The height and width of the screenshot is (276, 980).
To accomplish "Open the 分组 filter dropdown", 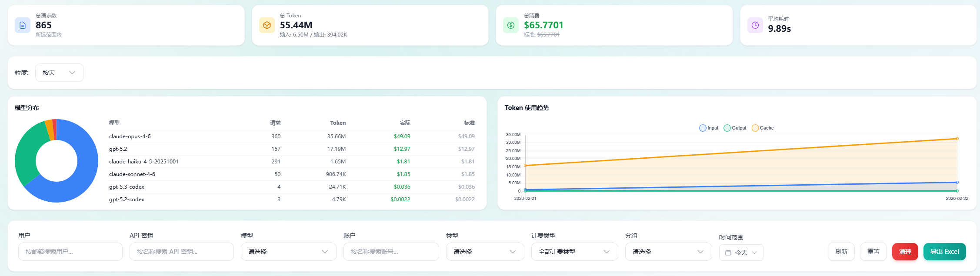I will (669, 252).
